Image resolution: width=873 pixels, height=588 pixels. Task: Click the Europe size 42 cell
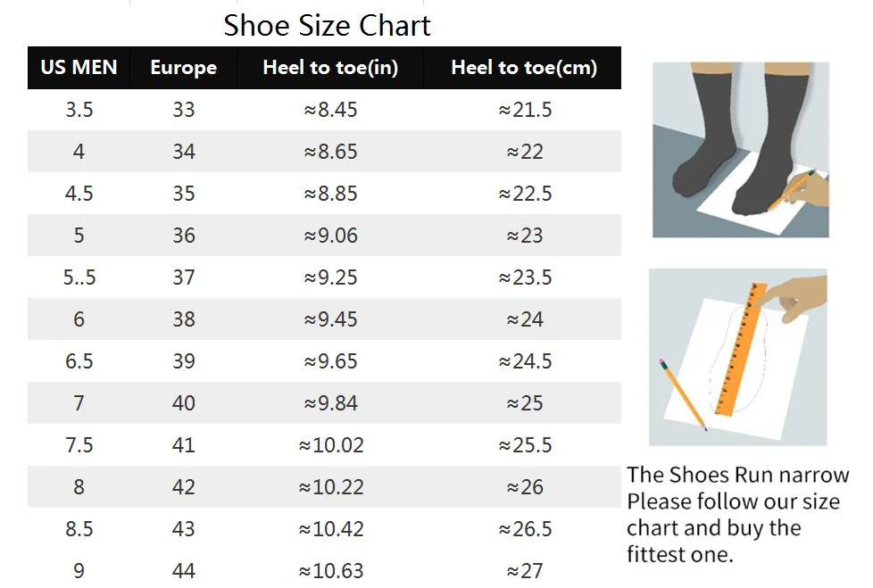click(x=184, y=487)
